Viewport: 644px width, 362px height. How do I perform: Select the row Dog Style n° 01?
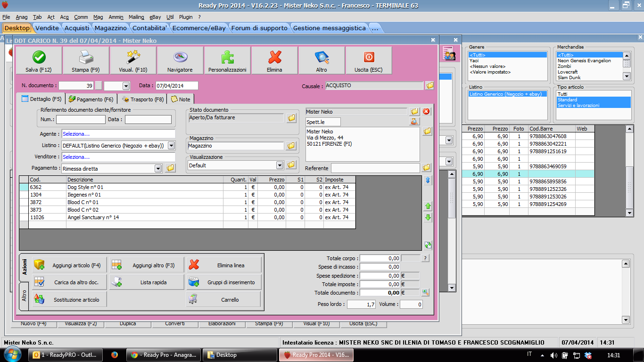click(x=187, y=187)
